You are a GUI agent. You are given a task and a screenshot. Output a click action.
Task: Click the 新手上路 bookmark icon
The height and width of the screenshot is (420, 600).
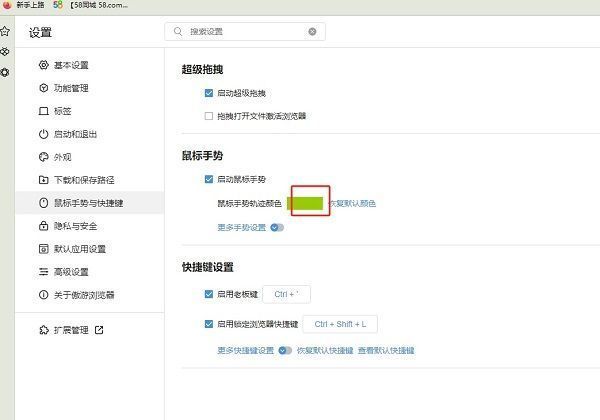[7, 5]
